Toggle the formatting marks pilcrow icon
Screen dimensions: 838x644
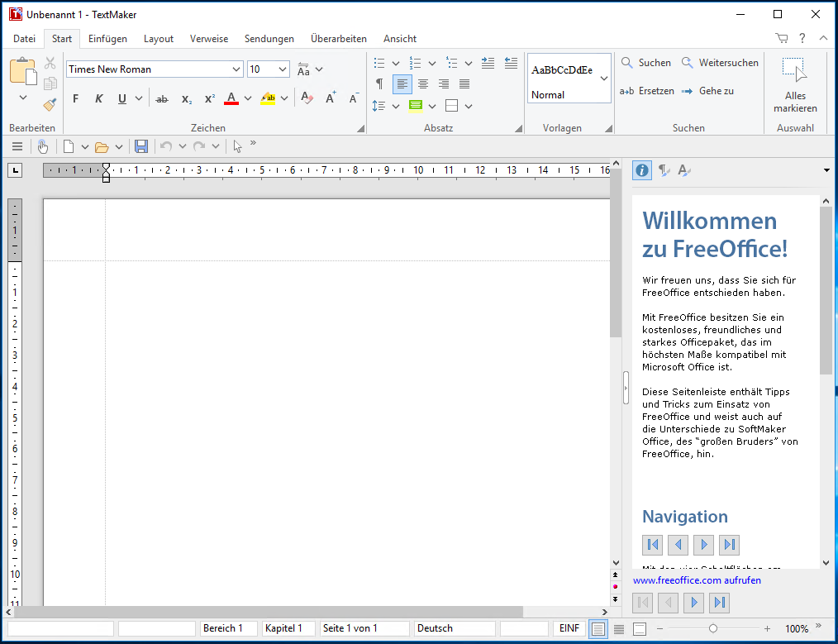coord(379,83)
